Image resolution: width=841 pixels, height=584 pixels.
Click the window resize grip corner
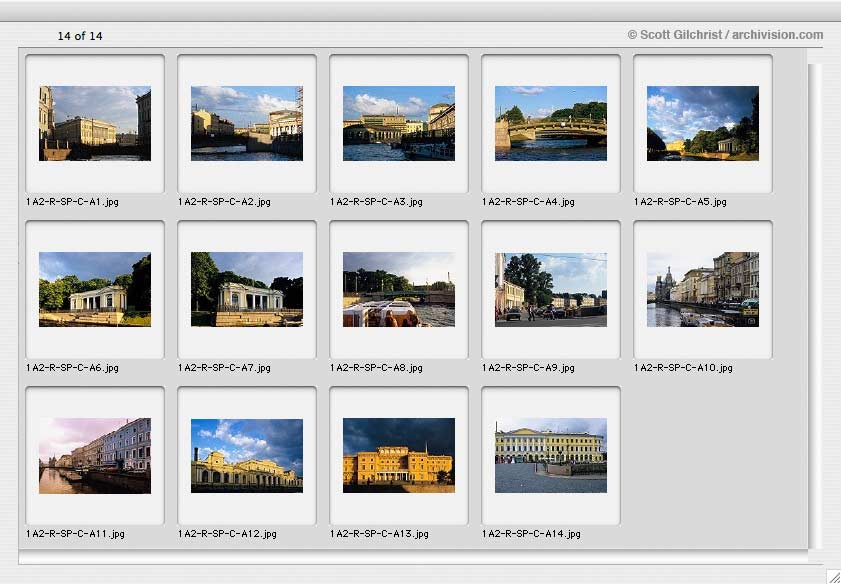[833, 576]
